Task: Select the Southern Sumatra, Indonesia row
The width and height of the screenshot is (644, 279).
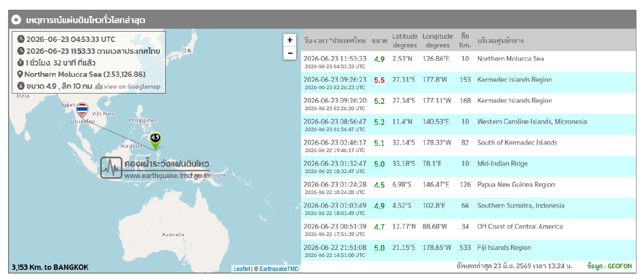Action: click(x=467, y=209)
